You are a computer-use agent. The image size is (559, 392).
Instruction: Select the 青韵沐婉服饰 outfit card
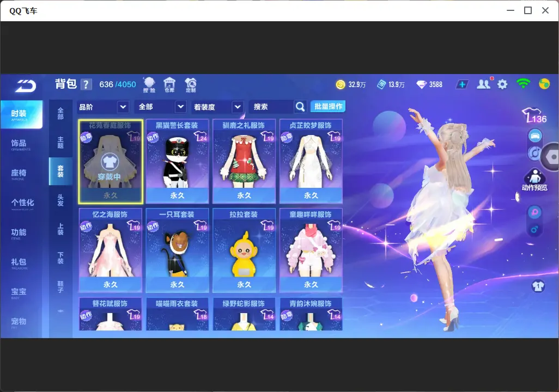pos(311,314)
